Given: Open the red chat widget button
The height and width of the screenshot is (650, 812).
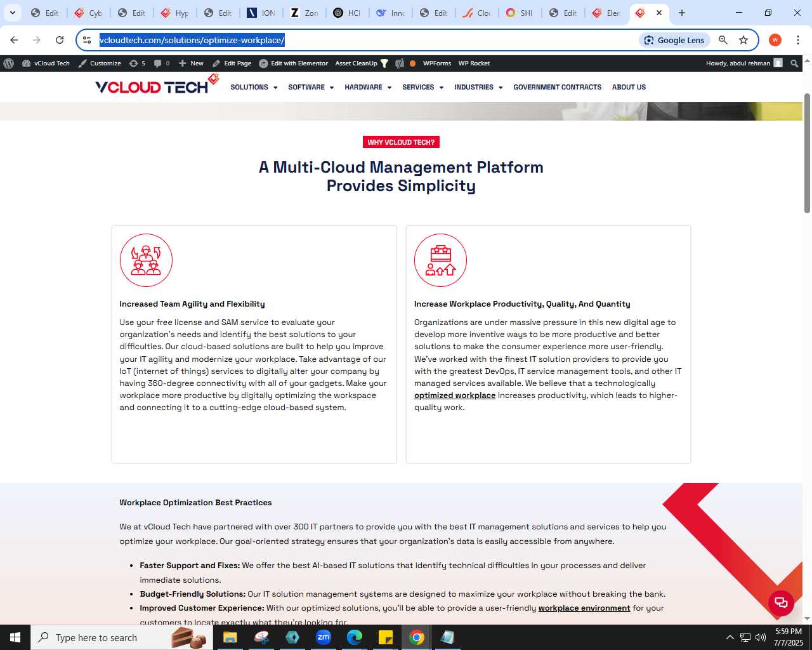Looking at the screenshot, I should (x=781, y=603).
